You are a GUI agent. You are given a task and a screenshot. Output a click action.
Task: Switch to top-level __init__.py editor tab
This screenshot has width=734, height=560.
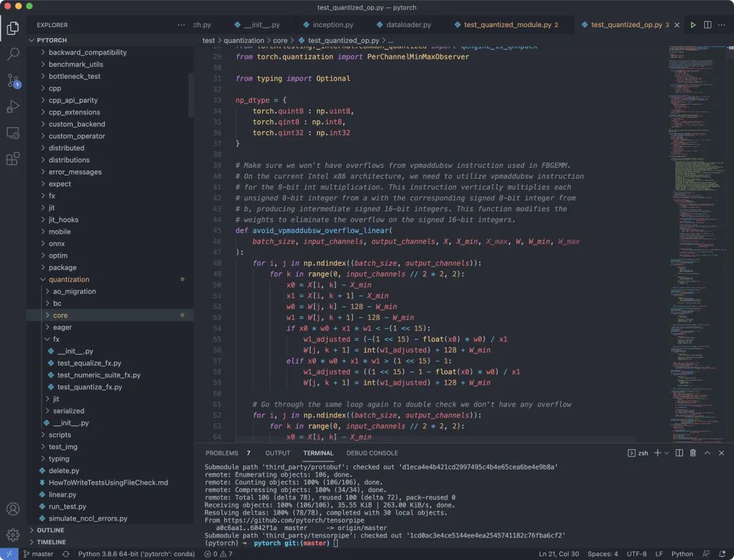pyautogui.click(x=256, y=25)
